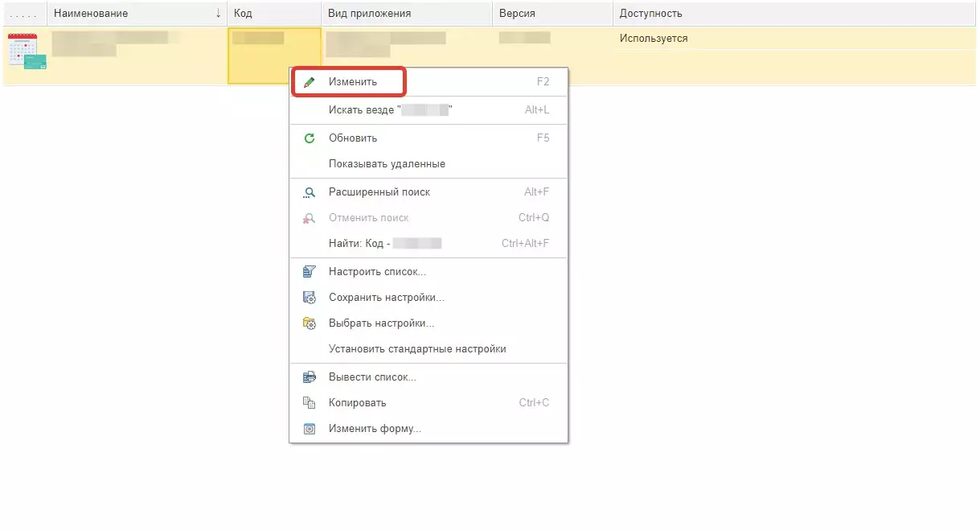Sort by Наименование column header
This screenshot has height=531, width=980.
137,14
